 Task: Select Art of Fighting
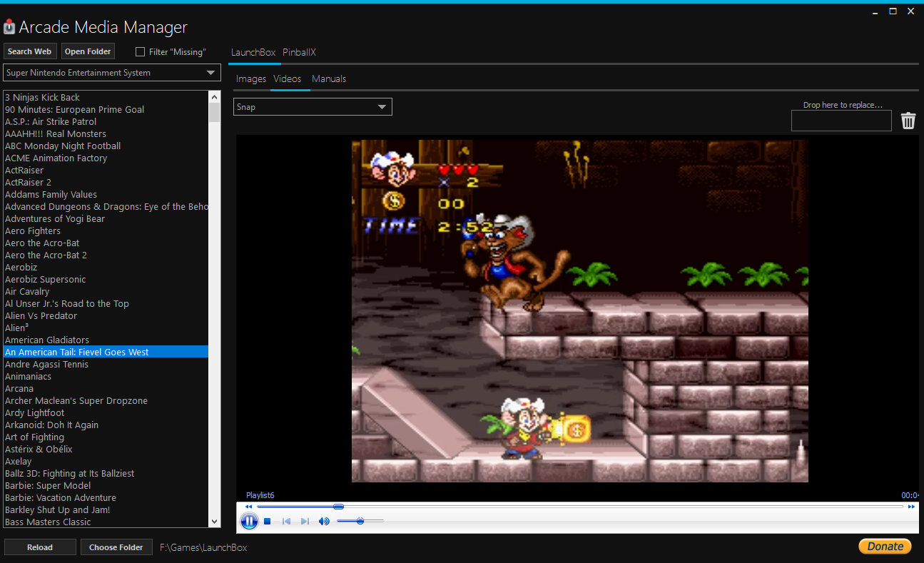[106, 437]
